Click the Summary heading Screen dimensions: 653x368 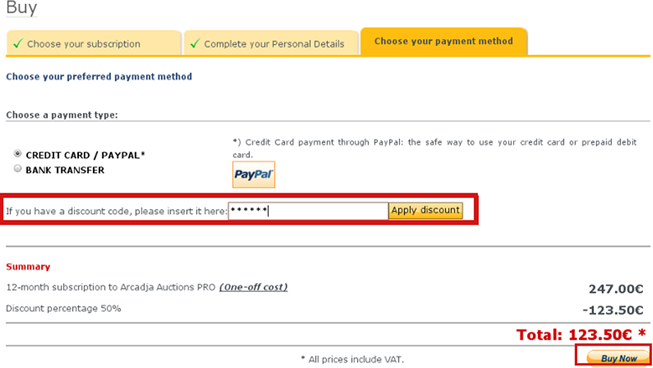click(x=28, y=266)
